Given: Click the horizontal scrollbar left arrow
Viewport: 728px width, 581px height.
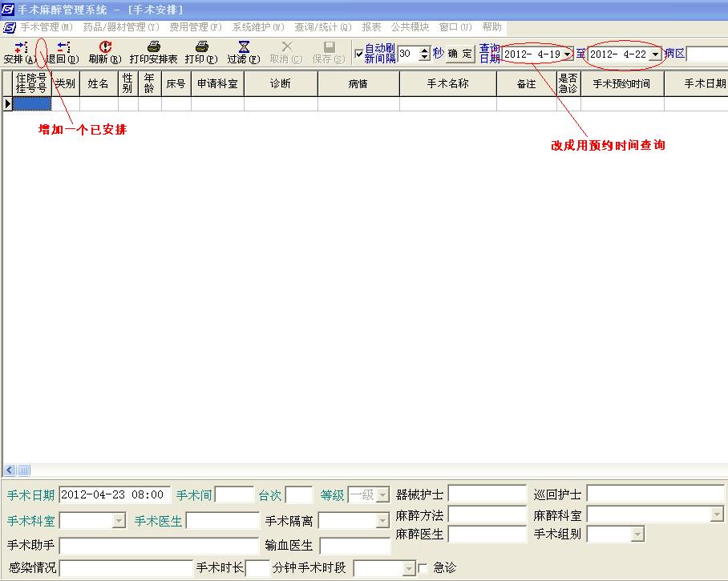Looking at the screenshot, I should tap(10, 470).
